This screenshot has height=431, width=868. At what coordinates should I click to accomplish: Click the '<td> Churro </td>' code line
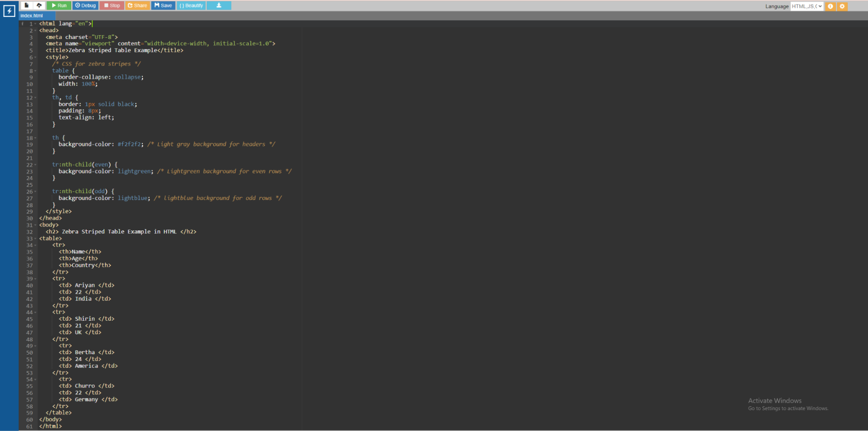click(86, 386)
